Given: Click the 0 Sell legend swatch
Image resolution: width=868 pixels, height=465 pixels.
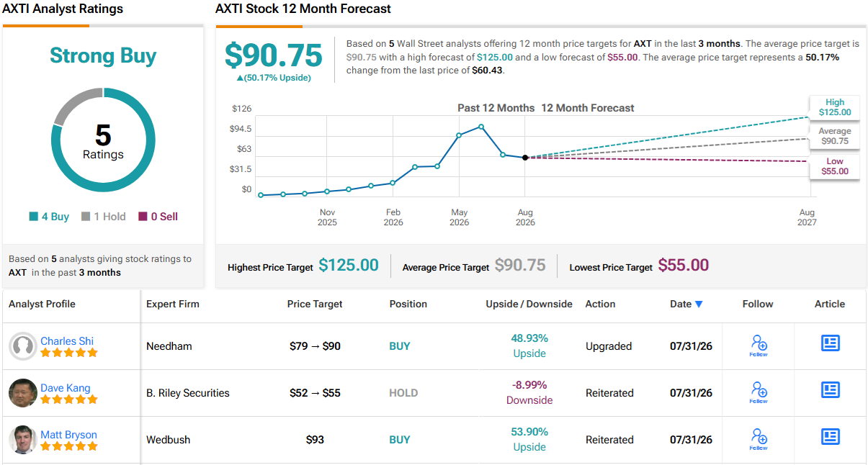Looking at the screenshot, I should click(143, 217).
